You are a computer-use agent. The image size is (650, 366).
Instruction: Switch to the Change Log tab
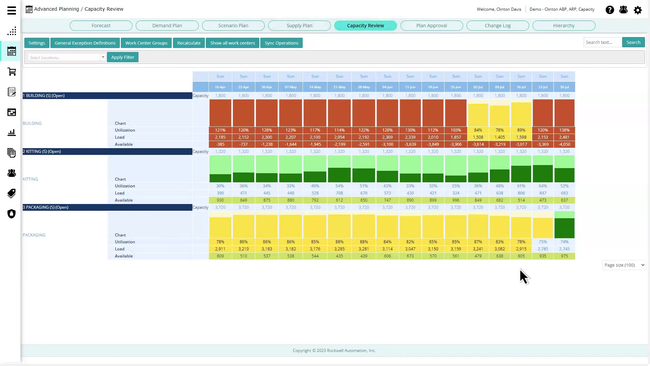click(498, 26)
